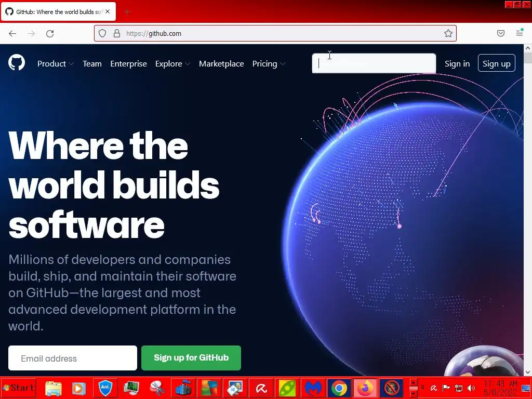
Task: Open the Malwarebytes taskbar icon
Action: click(313, 388)
